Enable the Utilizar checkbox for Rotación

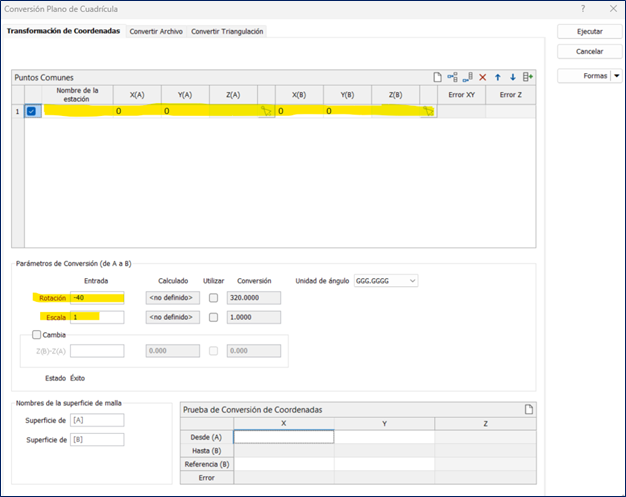pos(213,298)
